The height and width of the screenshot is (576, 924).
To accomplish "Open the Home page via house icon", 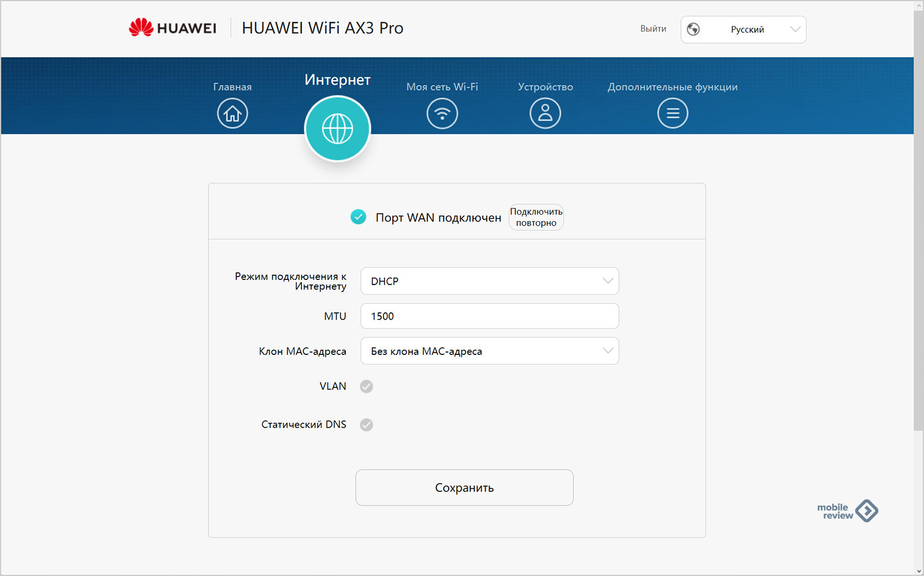I will coord(232,113).
